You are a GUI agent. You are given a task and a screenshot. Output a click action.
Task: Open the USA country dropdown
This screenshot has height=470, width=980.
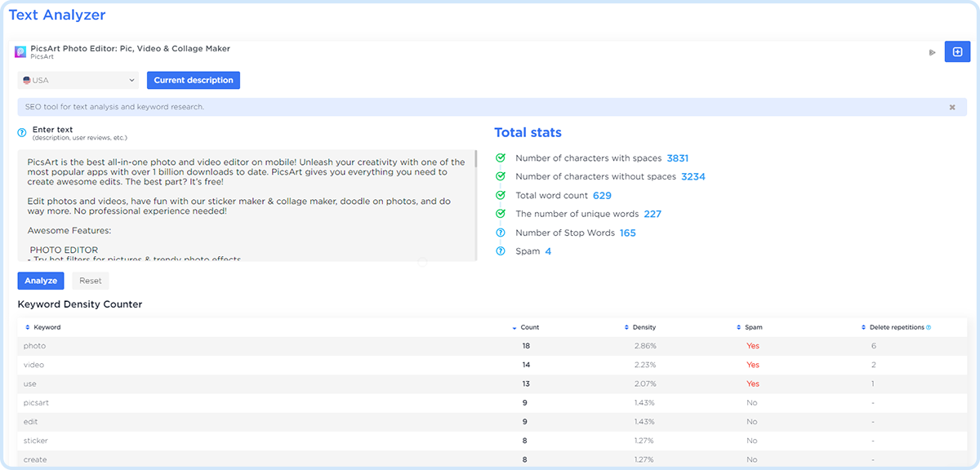pos(78,80)
